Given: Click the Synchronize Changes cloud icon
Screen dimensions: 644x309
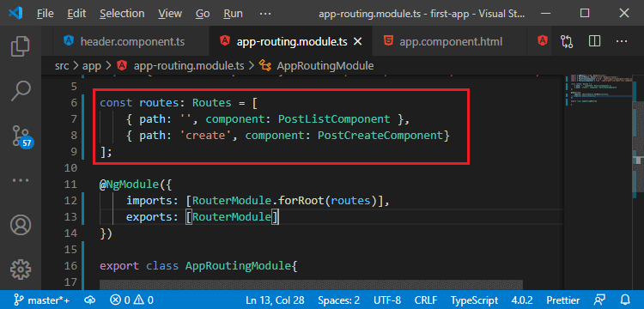Looking at the screenshot, I should (x=90, y=300).
